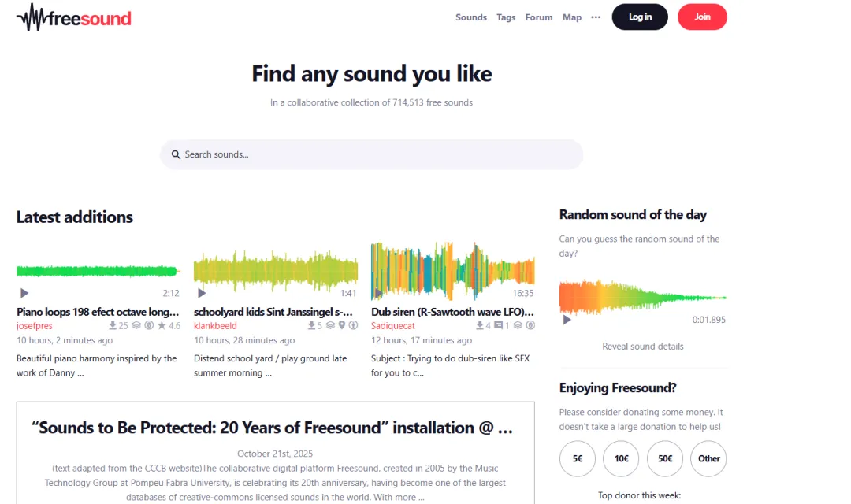Click the Top donor this week label
The height and width of the screenshot is (504, 851).
pos(639,495)
